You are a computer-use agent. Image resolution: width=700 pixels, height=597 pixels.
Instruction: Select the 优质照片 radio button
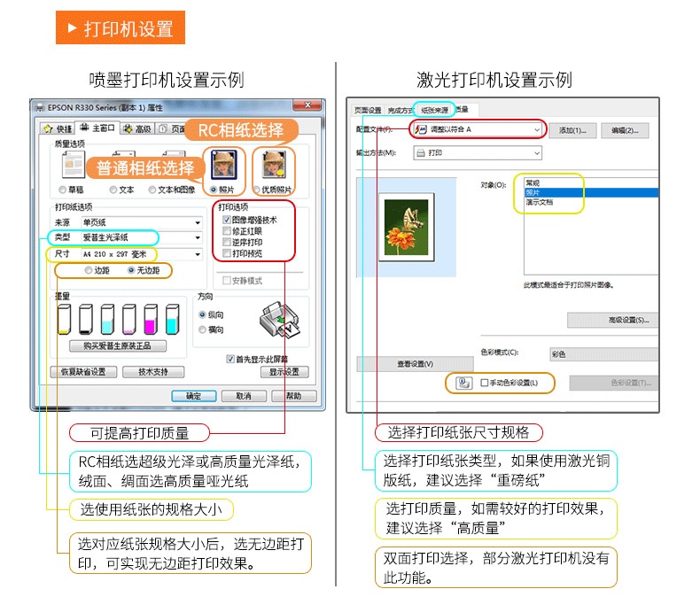[257, 190]
